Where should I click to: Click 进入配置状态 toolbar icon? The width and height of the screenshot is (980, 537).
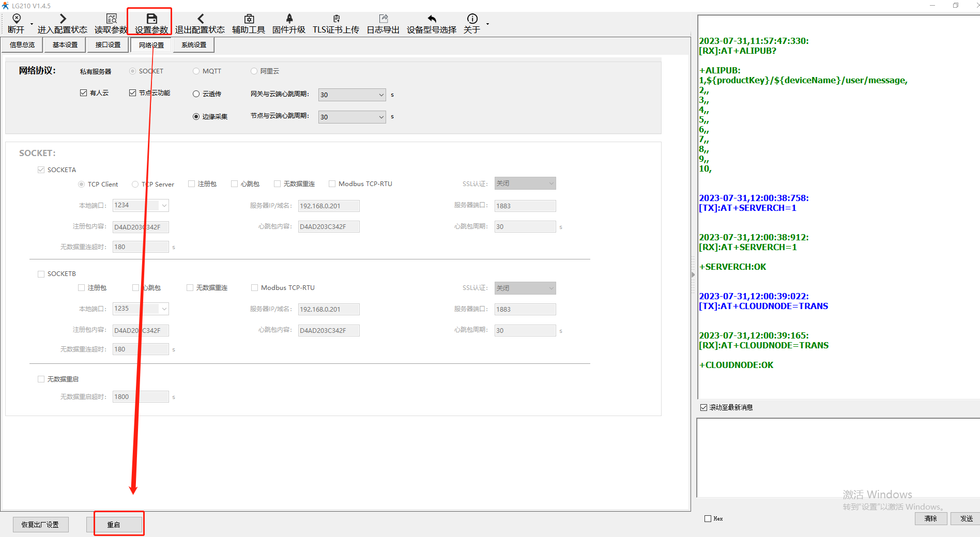[63, 19]
